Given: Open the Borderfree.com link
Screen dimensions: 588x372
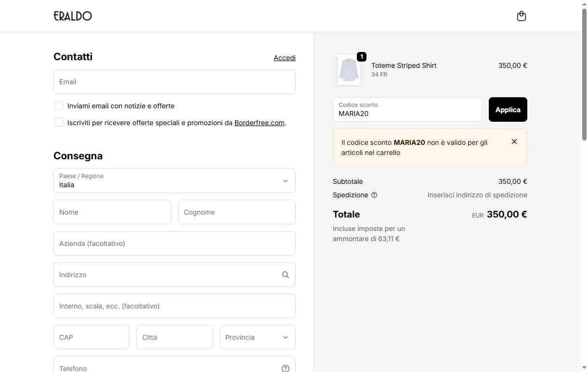Looking at the screenshot, I should pos(260,123).
